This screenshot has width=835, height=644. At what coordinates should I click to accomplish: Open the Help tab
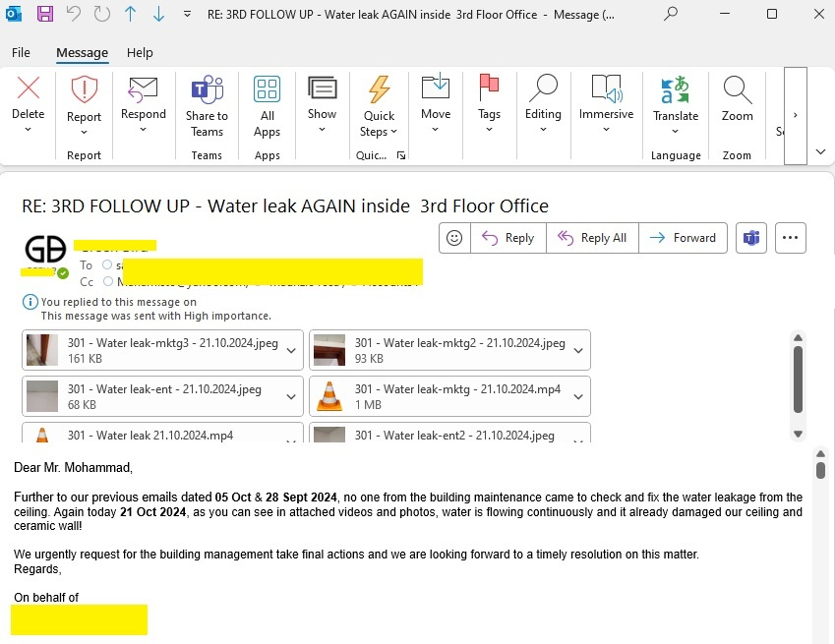[x=140, y=53]
